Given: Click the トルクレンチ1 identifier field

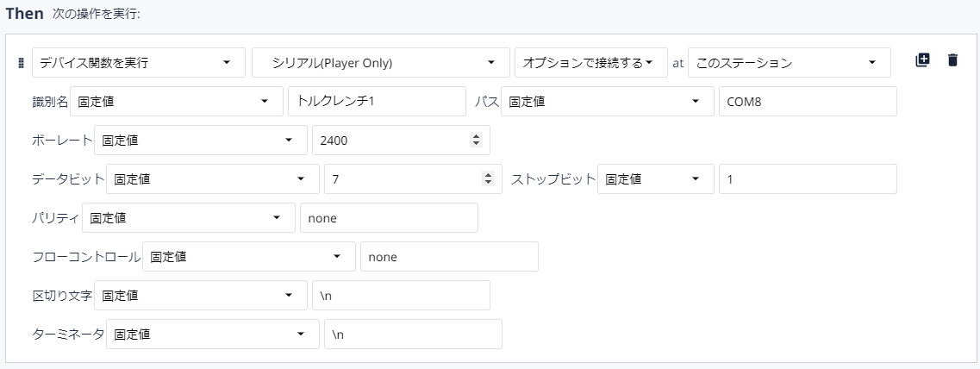Looking at the screenshot, I should coord(377,102).
